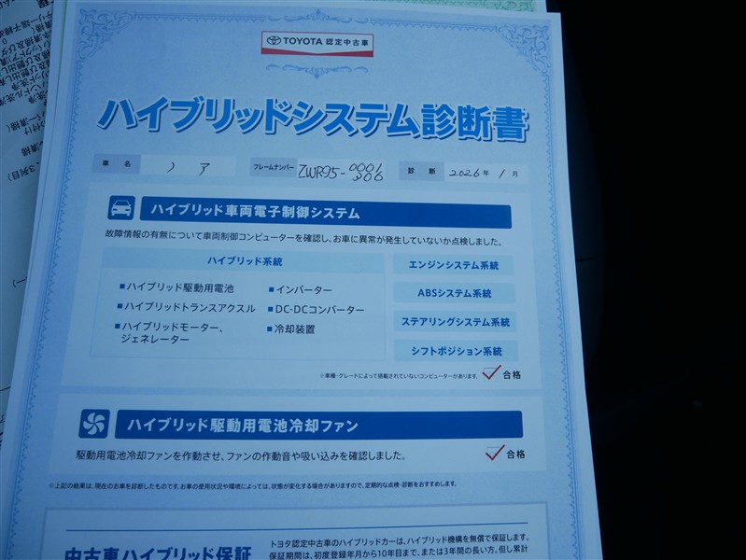Select the bullet next to 冷却装置
This screenshot has height=560, width=746.
(x=269, y=329)
